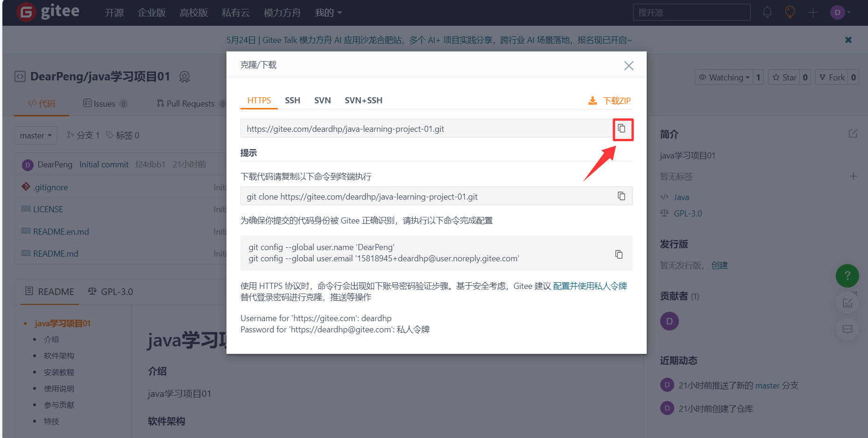Open the README.md file
The width and height of the screenshot is (868, 438).
click(56, 253)
